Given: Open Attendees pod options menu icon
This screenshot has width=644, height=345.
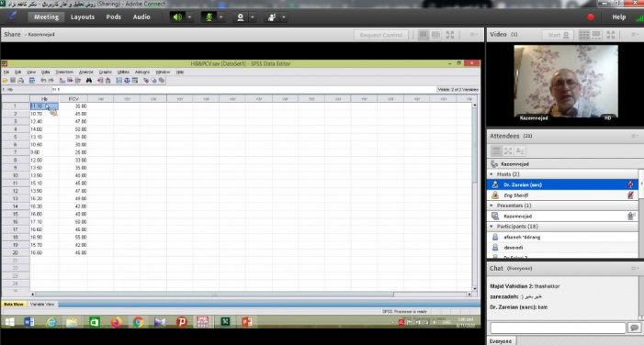Looking at the screenshot, I should (x=635, y=136).
